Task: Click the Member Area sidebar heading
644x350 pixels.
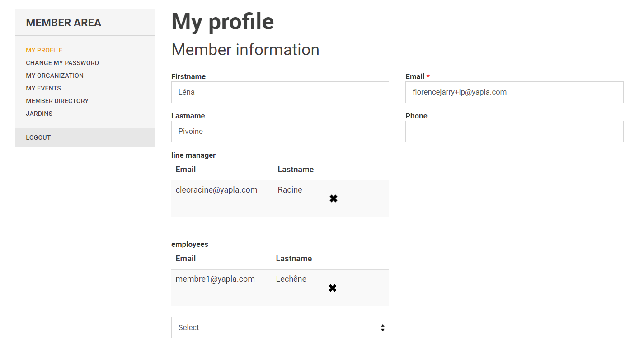Action: (x=64, y=23)
